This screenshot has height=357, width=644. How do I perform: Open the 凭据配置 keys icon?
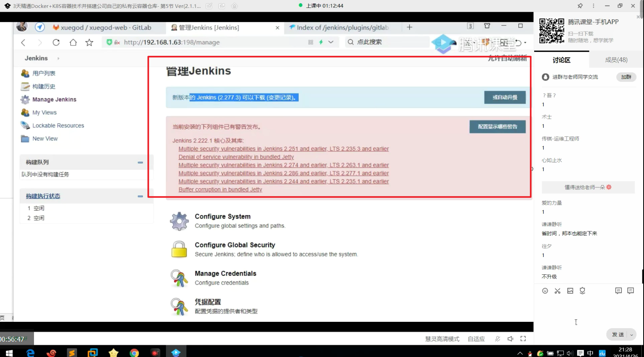[x=179, y=306]
